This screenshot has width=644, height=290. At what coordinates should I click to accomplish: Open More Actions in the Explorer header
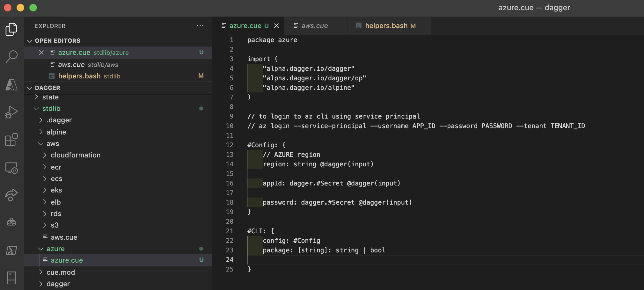point(200,26)
